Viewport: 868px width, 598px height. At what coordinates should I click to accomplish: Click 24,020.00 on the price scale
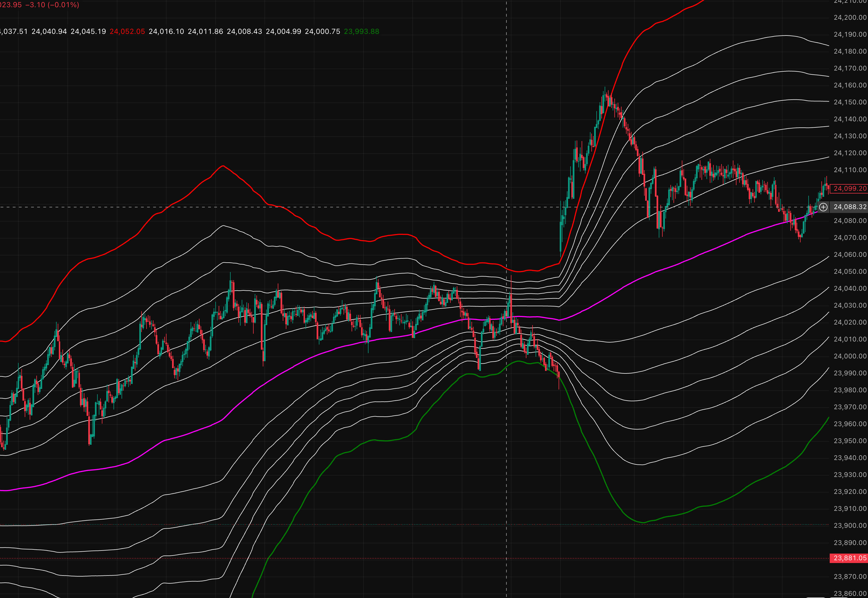pos(850,322)
